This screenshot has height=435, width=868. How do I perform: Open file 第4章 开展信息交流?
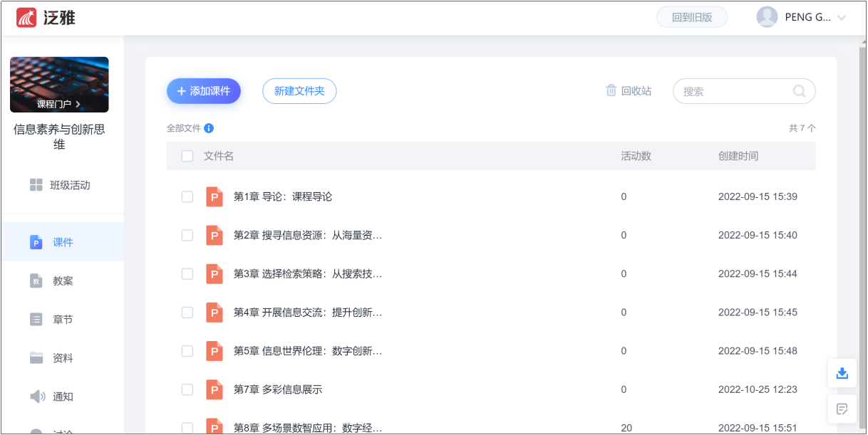(308, 312)
